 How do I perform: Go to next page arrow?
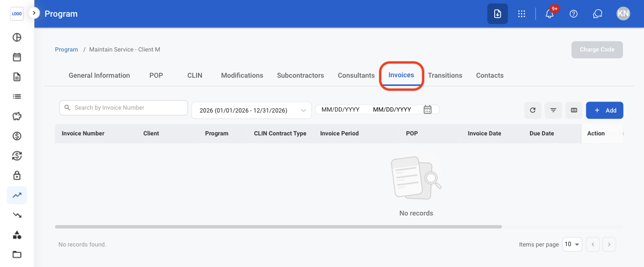click(609, 245)
